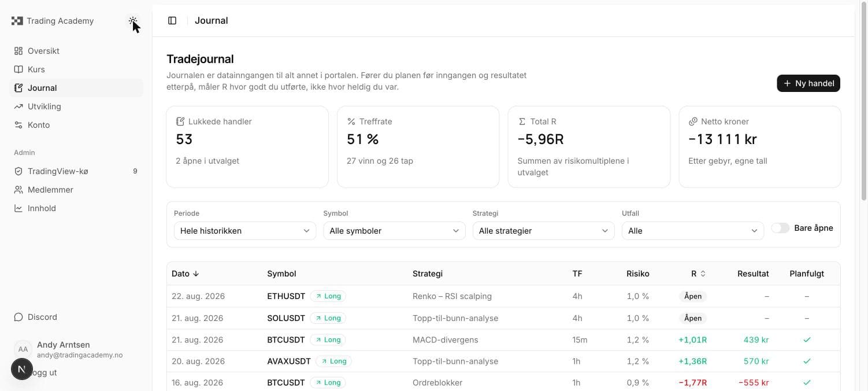Select Journal in the sidebar
This screenshot has width=868, height=391.
pos(76,88)
